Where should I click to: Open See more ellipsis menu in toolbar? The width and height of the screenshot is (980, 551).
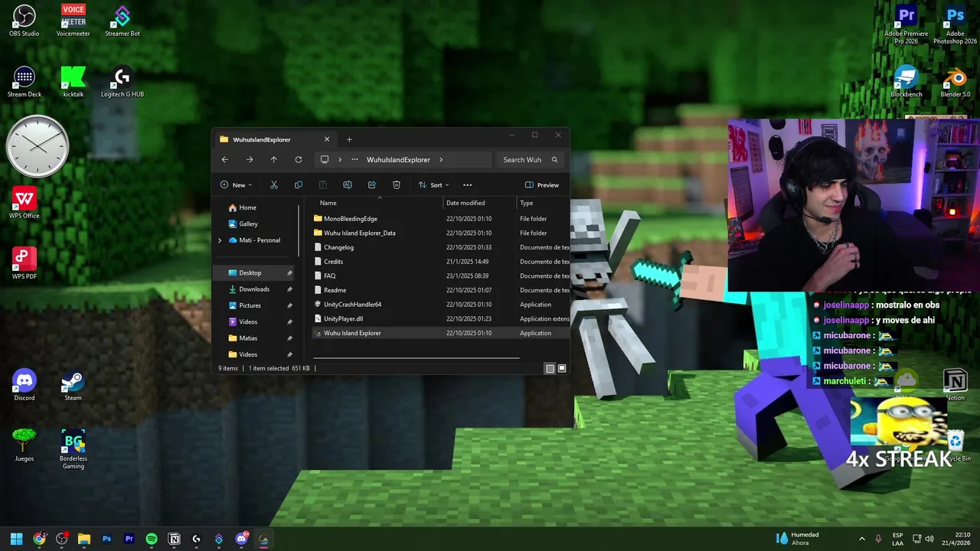[468, 185]
